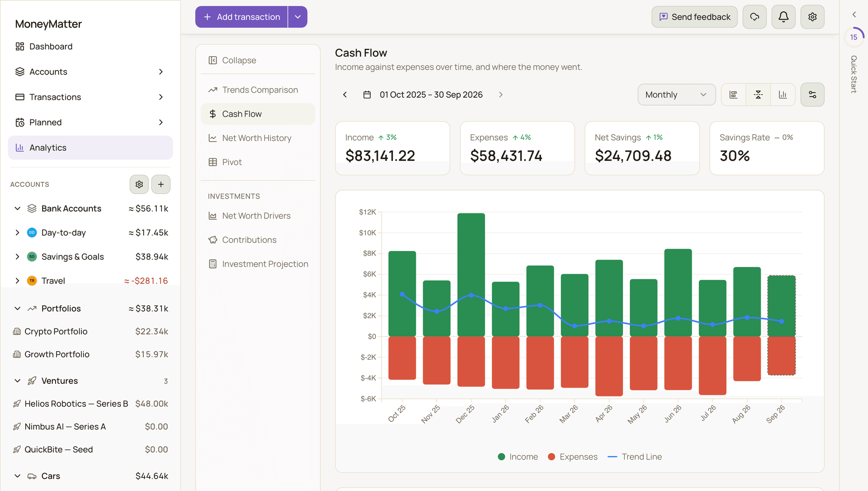Viewport: 868px width, 491px height.
Task: Open the Trends Comparison report
Action: coord(258,90)
